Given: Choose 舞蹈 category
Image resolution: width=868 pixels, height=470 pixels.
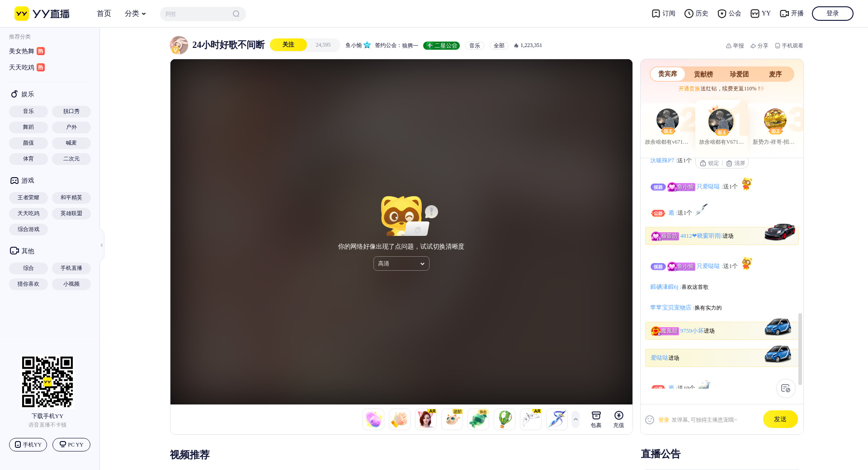Looking at the screenshot, I should [x=28, y=127].
